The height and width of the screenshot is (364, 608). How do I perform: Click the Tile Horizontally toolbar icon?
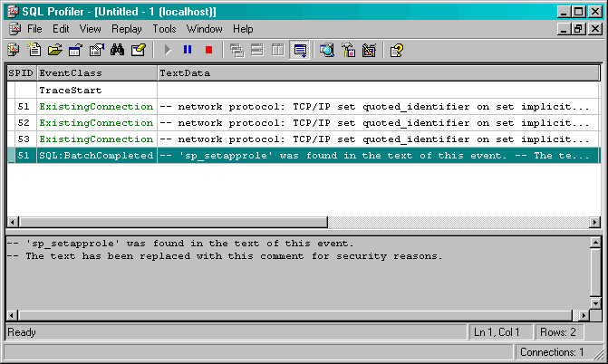[x=257, y=50]
